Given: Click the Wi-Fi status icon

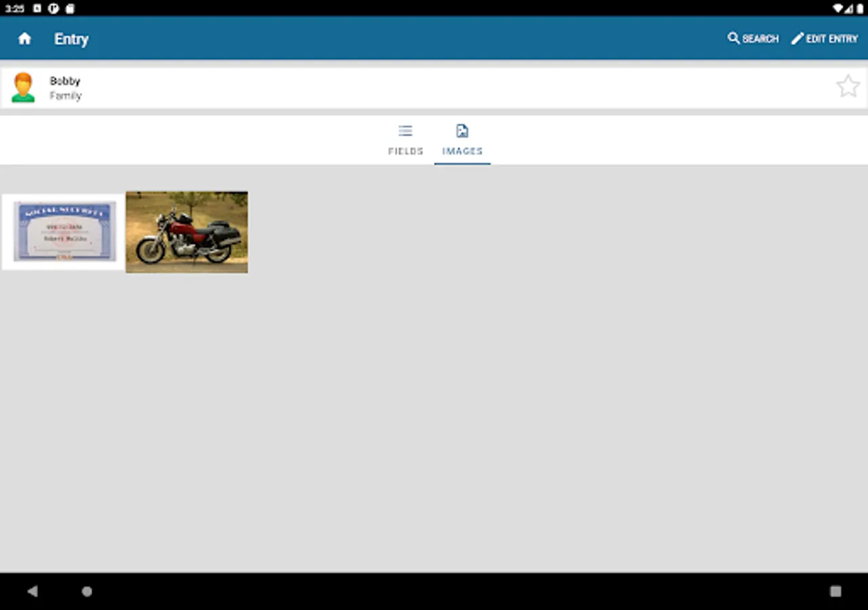Looking at the screenshot, I should pyautogui.click(x=838, y=8).
